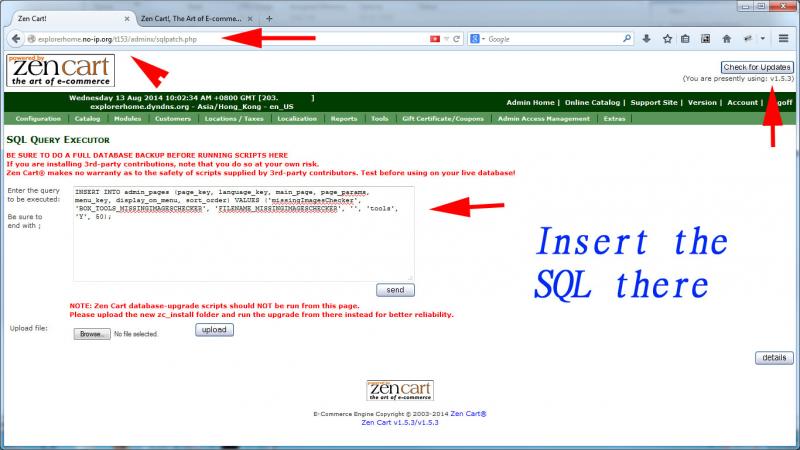Open footer 'Zen Cart v1.5.3/v1.5.3' link
Image resolution: width=800 pixels, height=450 pixels.
point(400,422)
